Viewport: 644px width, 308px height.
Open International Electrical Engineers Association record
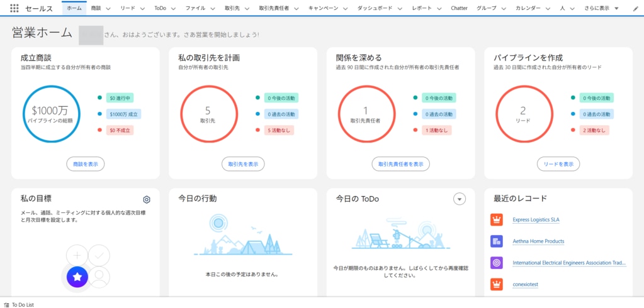tap(569, 263)
